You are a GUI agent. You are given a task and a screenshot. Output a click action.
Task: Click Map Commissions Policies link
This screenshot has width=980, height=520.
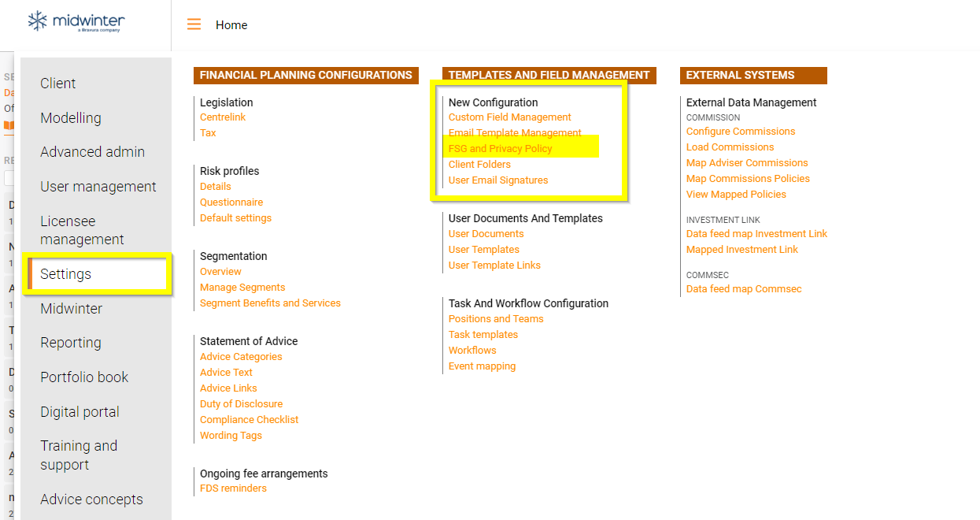(748, 179)
